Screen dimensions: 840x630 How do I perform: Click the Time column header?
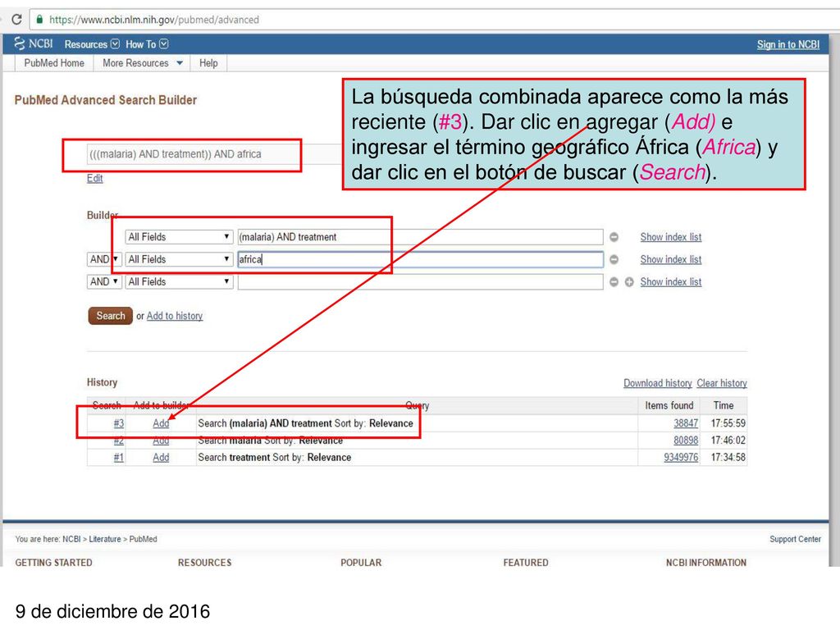[724, 405]
